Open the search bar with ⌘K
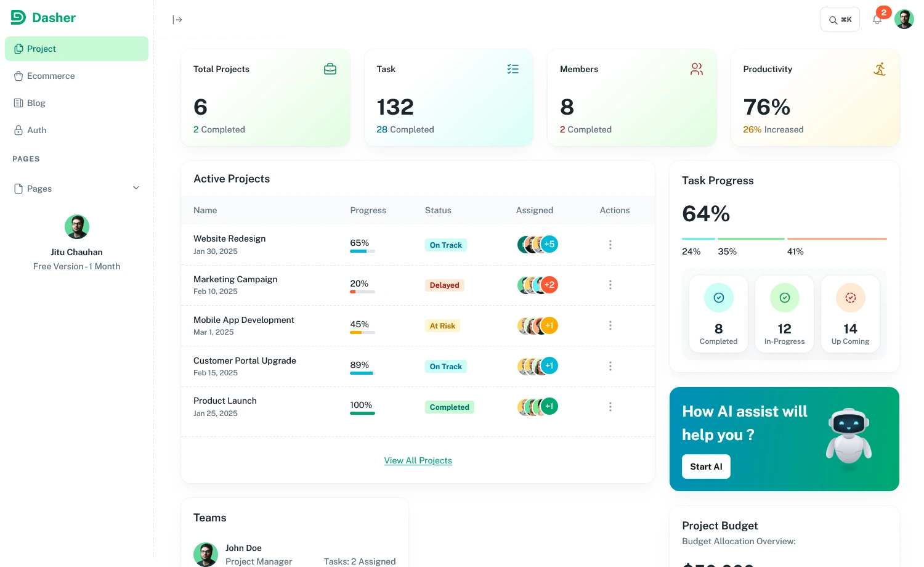Image resolution: width=924 pixels, height=567 pixels. coord(840,19)
